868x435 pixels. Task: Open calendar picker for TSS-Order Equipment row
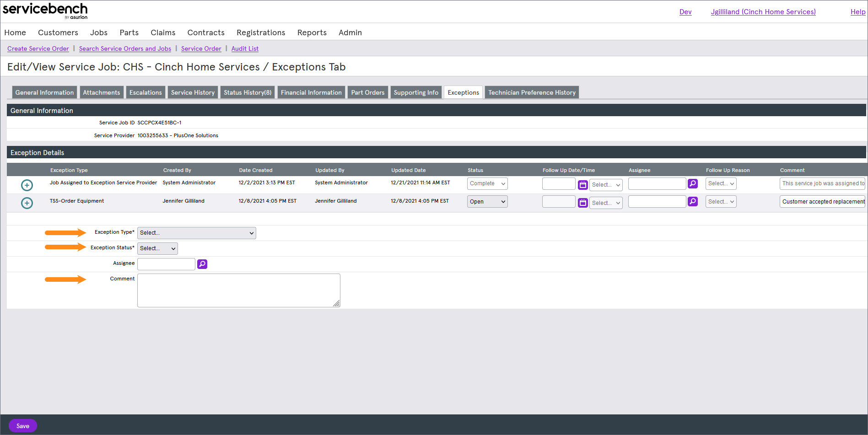pyautogui.click(x=583, y=203)
